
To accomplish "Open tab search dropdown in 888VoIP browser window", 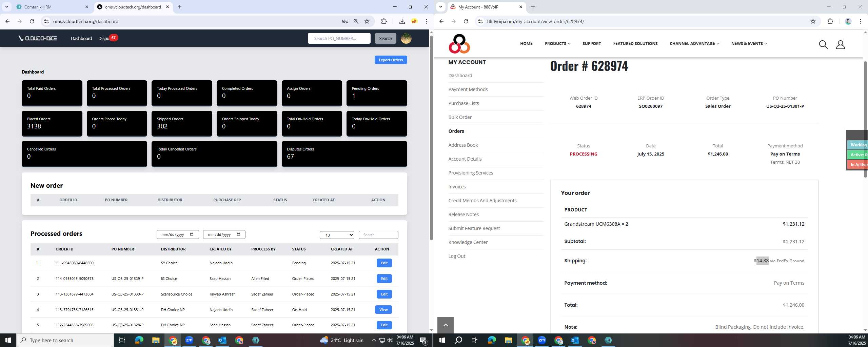I will pyautogui.click(x=441, y=7).
